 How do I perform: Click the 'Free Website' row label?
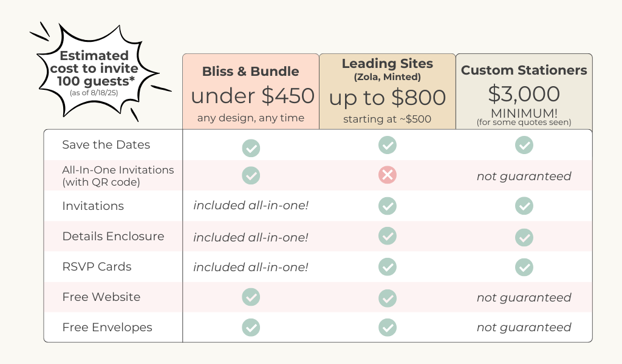(x=101, y=297)
